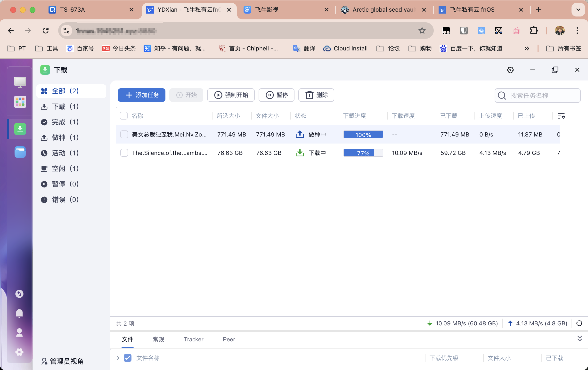Open the blue file manager folder icon
The height and width of the screenshot is (370, 588).
pyautogui.click(x=20, y=152)
